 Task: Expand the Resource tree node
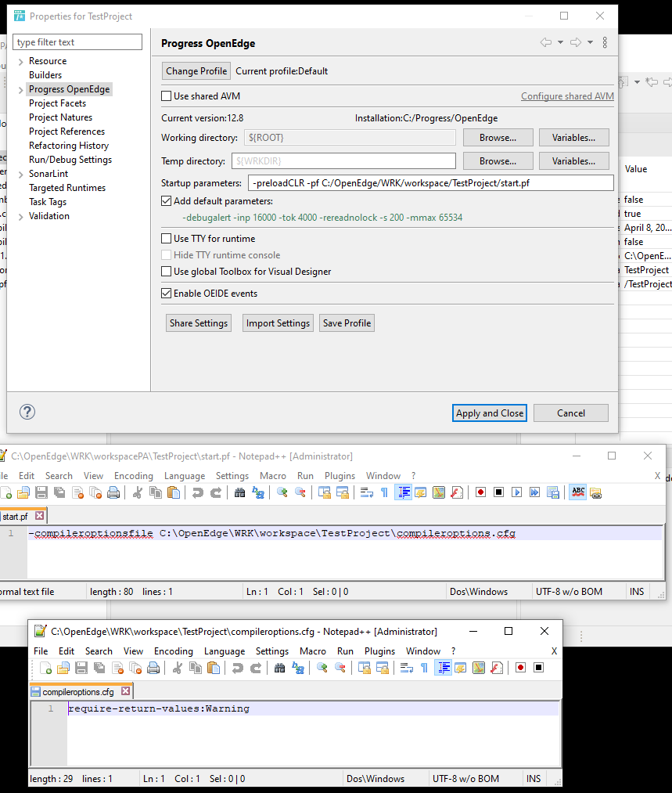click(x=20, y=62)
